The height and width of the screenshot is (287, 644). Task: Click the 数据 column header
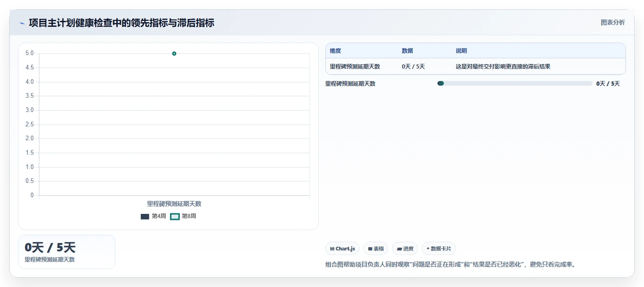(x=407, y=51)
